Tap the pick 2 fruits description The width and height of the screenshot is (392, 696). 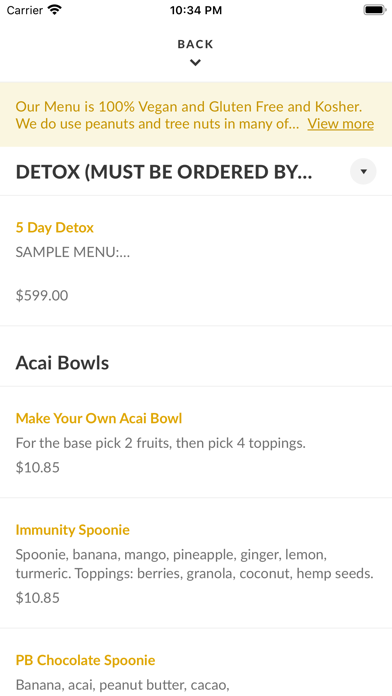coord(161,443)
